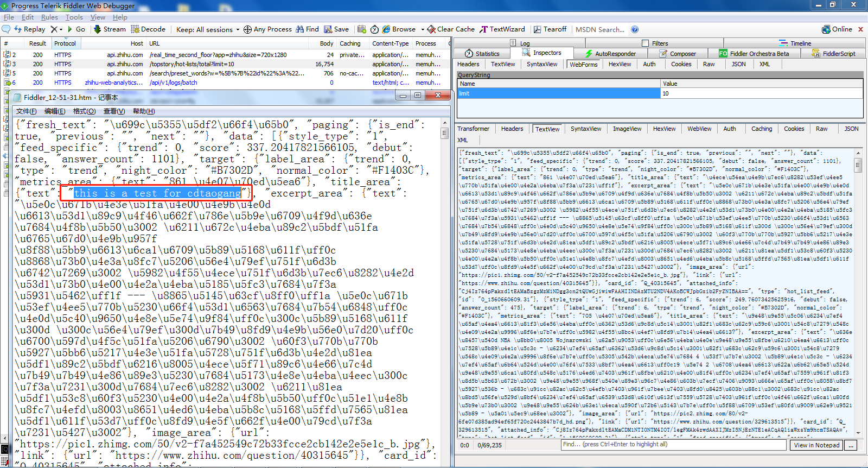Click the comment bubble icon in toolbar
Viewport: 868px width, 468px height.
point(6,29)
